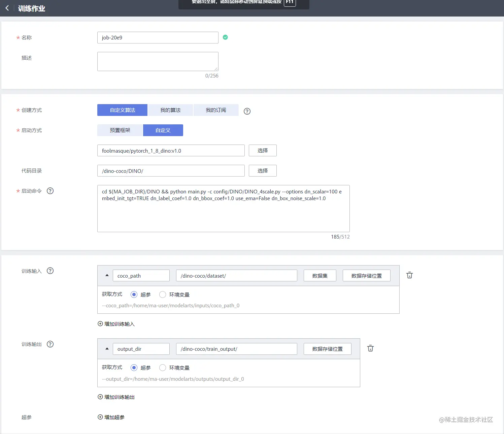Open the help tooltip next to 创建方式 tabs

(x=247, y=111)
